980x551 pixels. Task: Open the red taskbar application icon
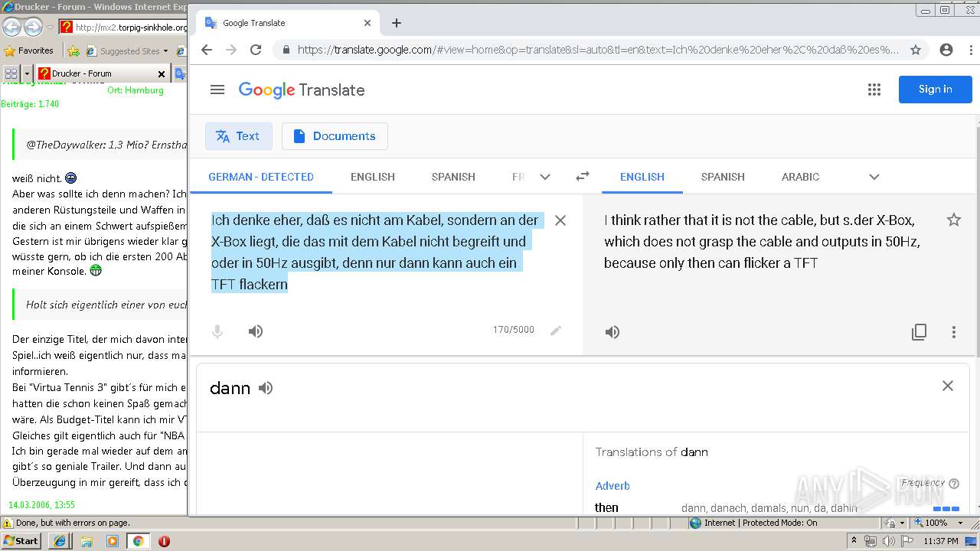coord(164,541)
